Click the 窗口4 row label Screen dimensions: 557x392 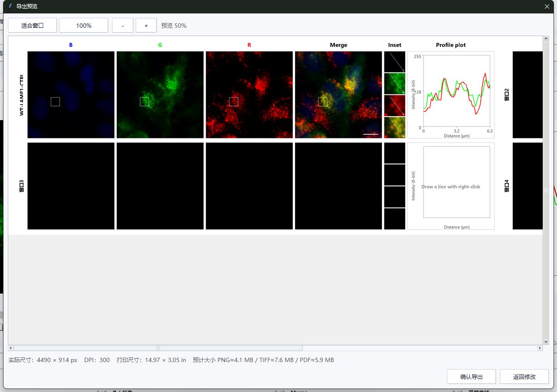(506, 186)
